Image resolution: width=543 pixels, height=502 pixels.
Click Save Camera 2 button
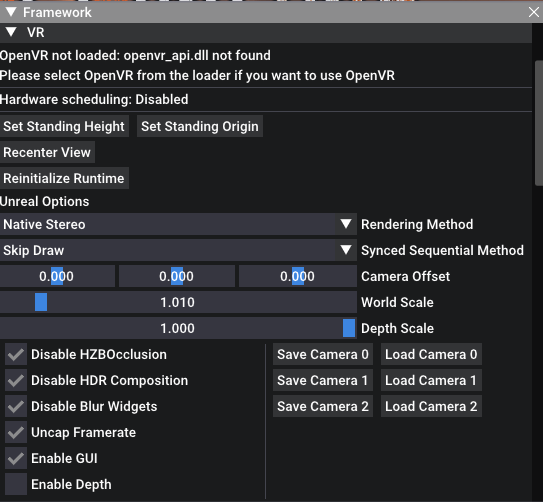tap(323, 406)
